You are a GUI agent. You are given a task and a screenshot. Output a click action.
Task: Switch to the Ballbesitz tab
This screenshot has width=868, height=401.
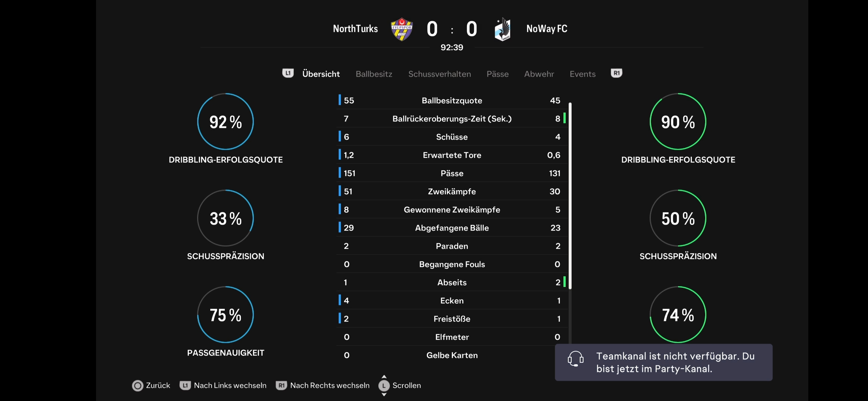click(x=374, y=74)
